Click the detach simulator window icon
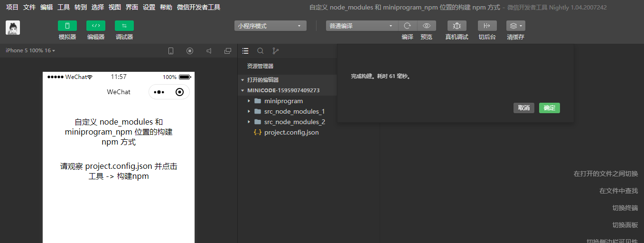This screenshot has height=243, width=644. point(228,51)
